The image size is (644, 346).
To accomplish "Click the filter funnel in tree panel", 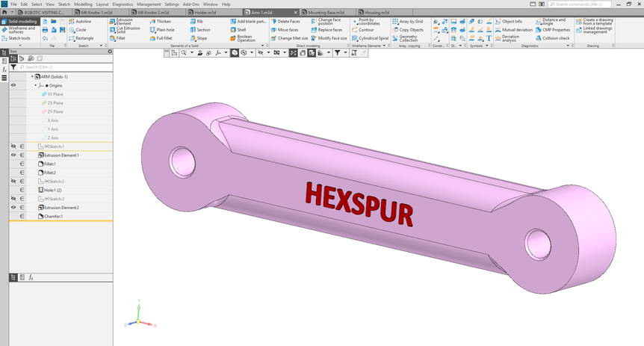I will [x=13, y=67].
